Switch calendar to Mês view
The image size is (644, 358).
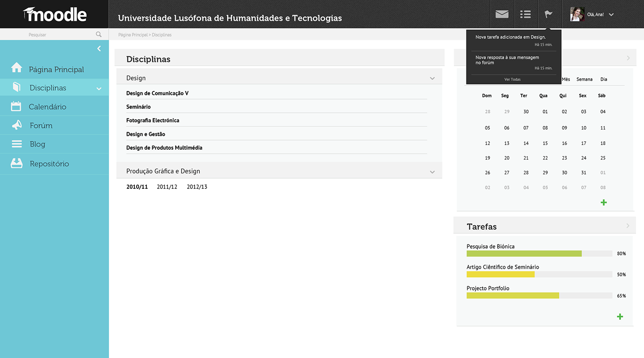point(566,80)
